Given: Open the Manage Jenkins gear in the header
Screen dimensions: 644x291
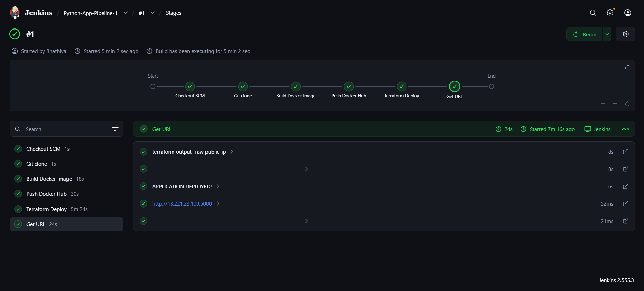Looking at the screenshot, I should (610, 13).
